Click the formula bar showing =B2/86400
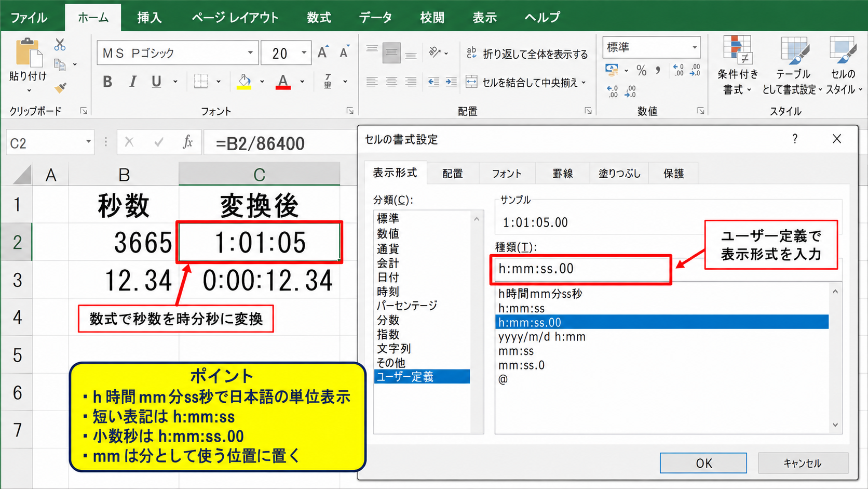868x489 pixels. pyautogui.click(x=280, y=143)
